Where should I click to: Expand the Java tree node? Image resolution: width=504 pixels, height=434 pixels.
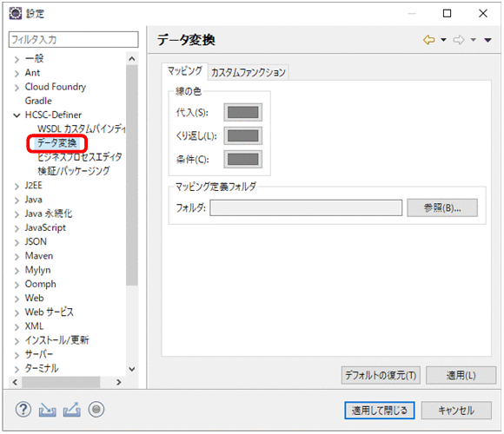coord(17,201)
